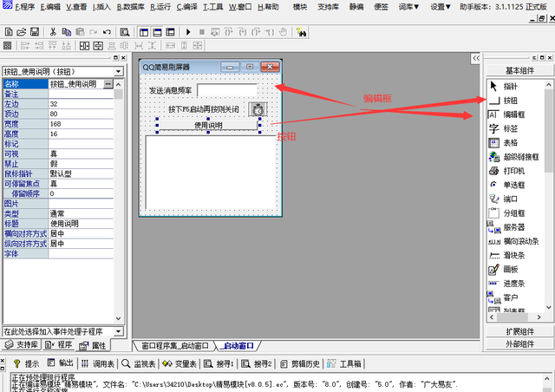
Task: Switch to the 程序 tab
Action: (59, 344)
